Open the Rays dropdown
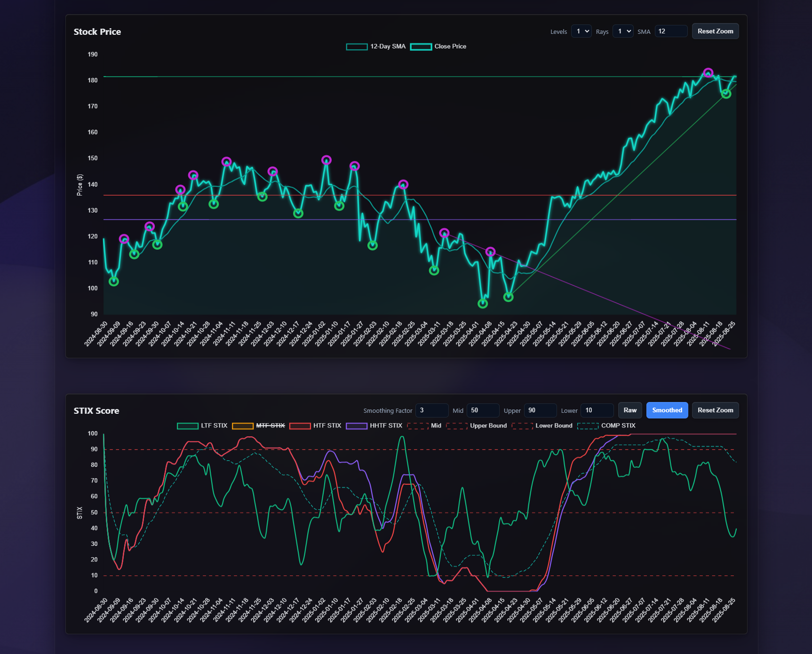This screenshot has width=812, height=654. point(623,32)
